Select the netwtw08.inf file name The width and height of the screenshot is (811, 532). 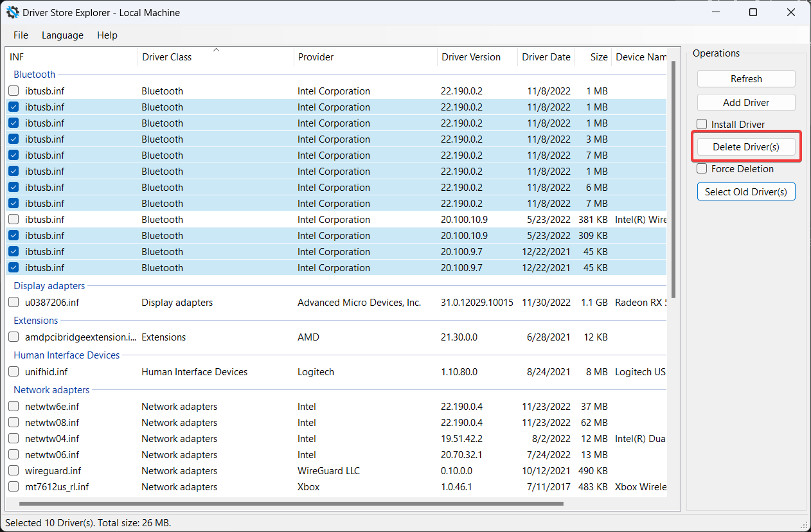tap(52, 423)
